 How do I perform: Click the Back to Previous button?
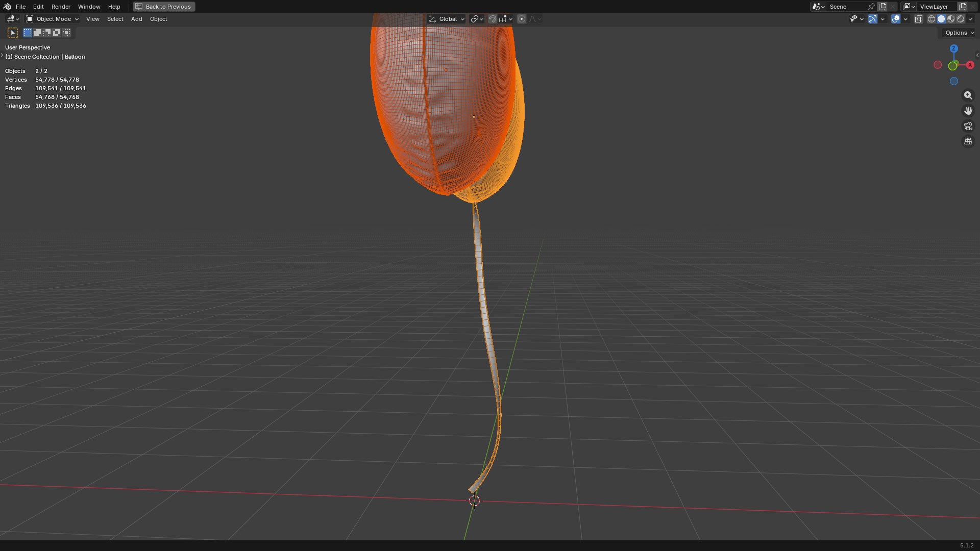click(164, 7)
